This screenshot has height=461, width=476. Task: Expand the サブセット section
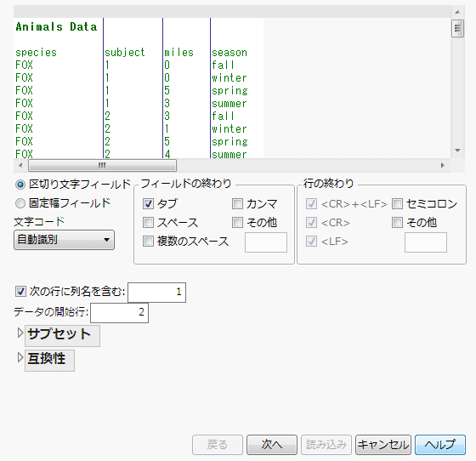(20, 333)
